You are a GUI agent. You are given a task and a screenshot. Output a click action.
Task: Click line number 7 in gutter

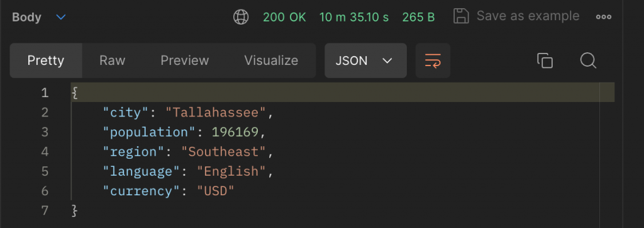click(45, 211)
